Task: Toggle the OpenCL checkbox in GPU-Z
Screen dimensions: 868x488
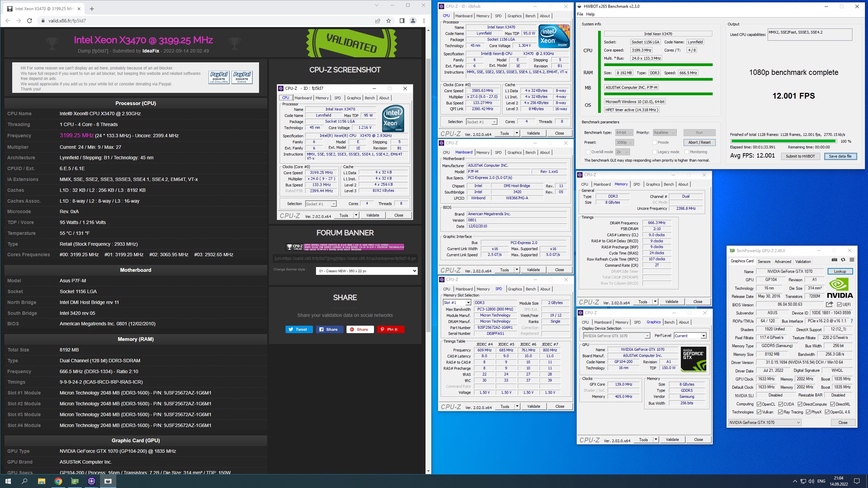Action: [x=759, y=404]
